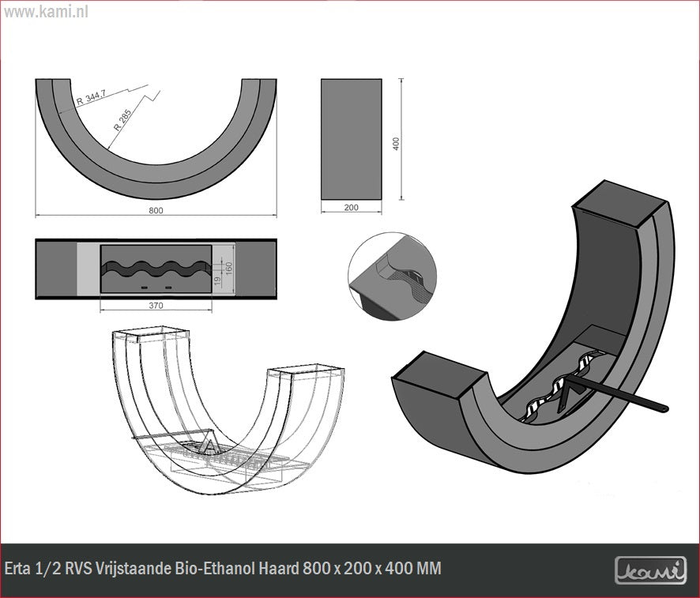Open the circular burner detail view

coord(392,276)
